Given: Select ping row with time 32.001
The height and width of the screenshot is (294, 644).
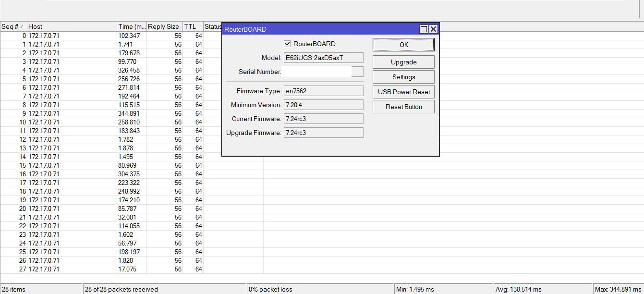Looking at the screenshot, I should [x=132, y=217].
